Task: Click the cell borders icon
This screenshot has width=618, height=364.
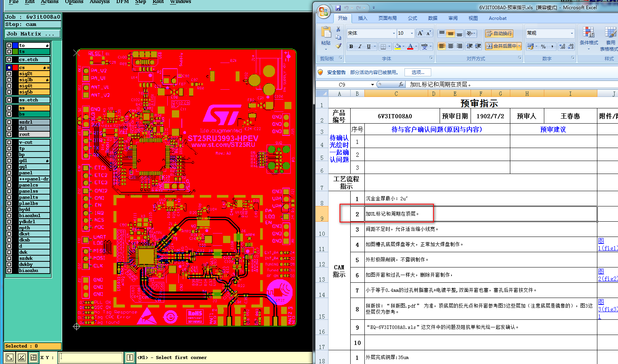Action: [x=383, y=47]
